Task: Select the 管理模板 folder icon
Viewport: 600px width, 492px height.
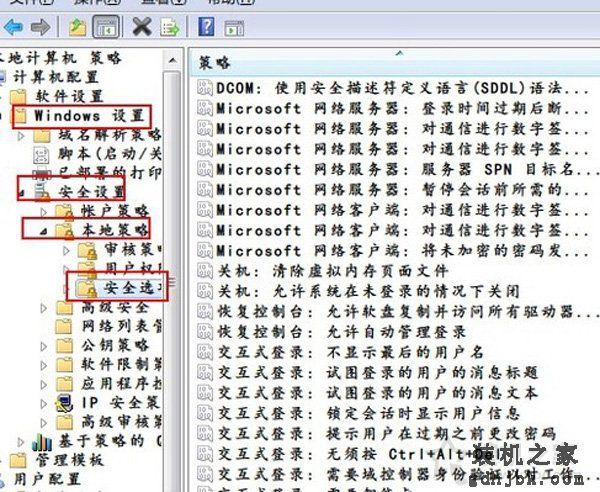Action: 18,461
